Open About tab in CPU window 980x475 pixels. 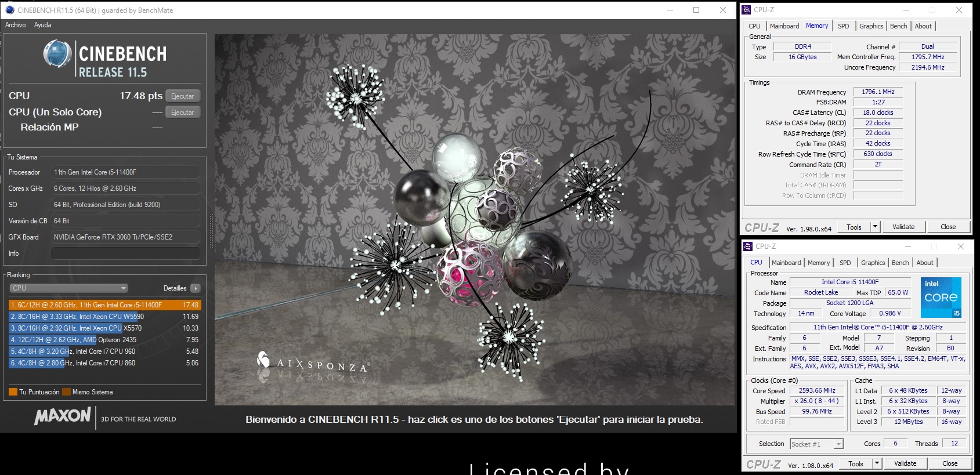pos(925,263)
